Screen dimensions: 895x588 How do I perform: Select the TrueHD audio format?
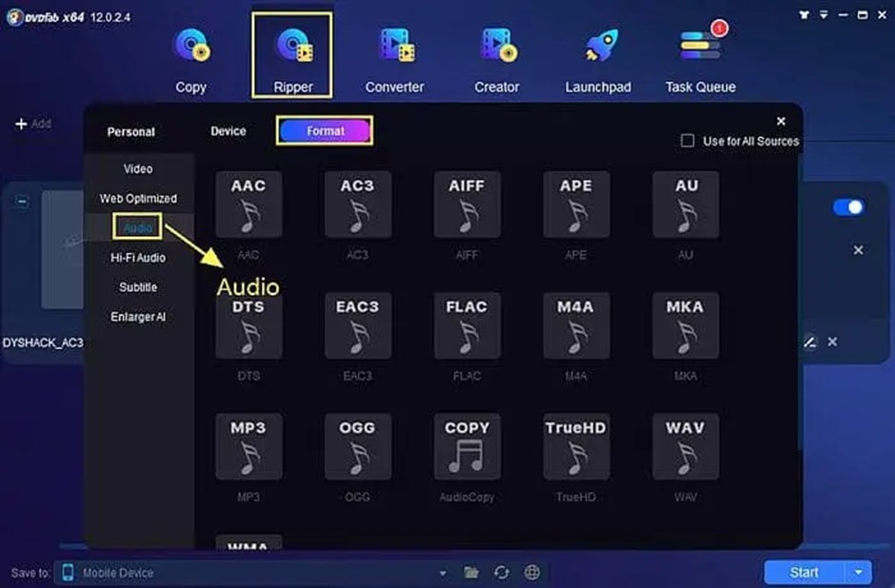pyautogui.click(x=576, y=446)
